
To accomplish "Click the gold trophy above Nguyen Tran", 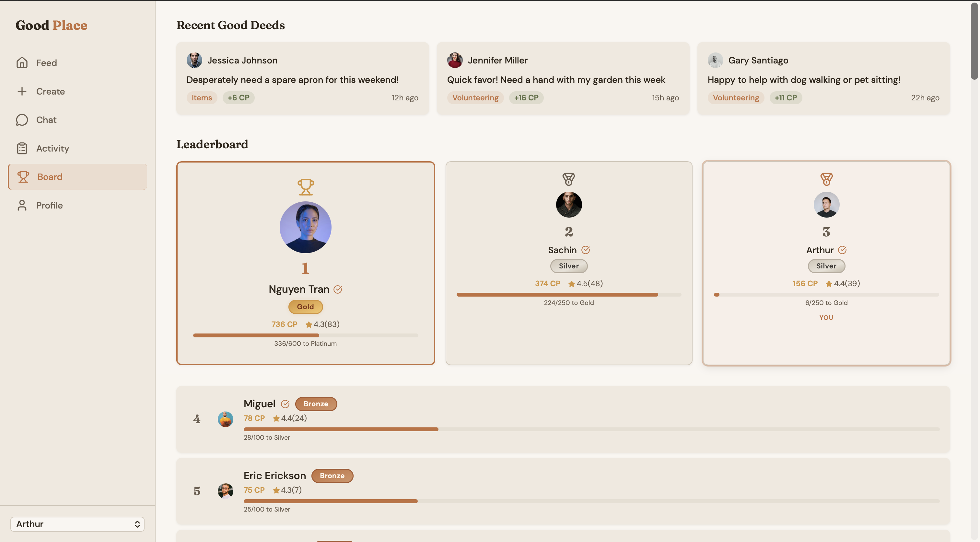I will 306,187.
